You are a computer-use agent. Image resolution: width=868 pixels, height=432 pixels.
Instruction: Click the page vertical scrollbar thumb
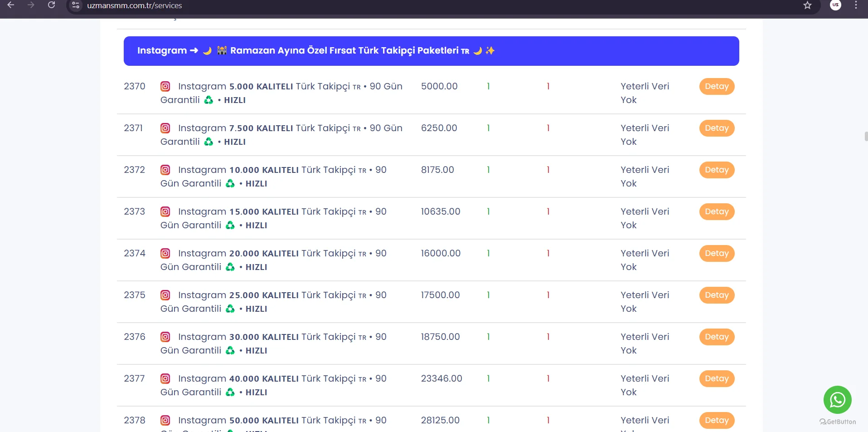(x=866, y=136)
